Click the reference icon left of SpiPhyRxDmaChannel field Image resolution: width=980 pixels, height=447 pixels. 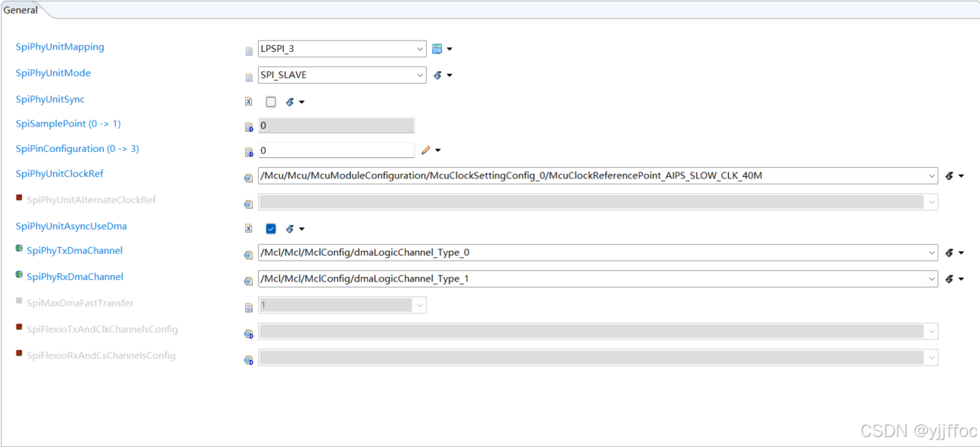pyautogui.click(x=249, y=281)
